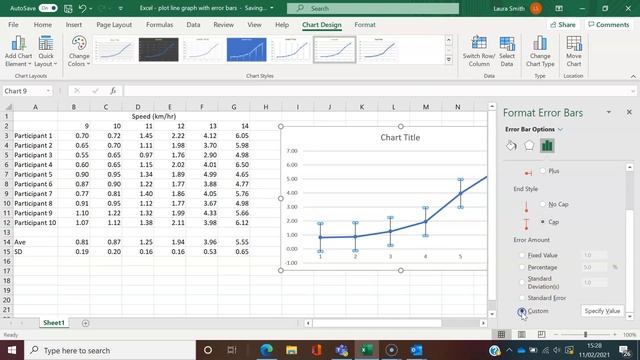Select the dark chart style thumbnail
Viewport: 640px width, 360px height.
point(158,49)
